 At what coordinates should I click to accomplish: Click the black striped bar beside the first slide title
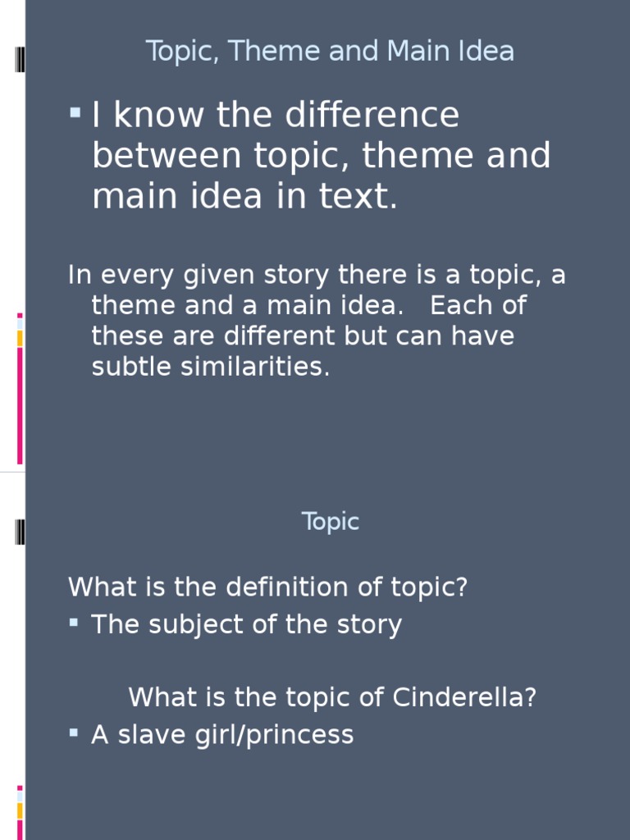coord(20,59)
